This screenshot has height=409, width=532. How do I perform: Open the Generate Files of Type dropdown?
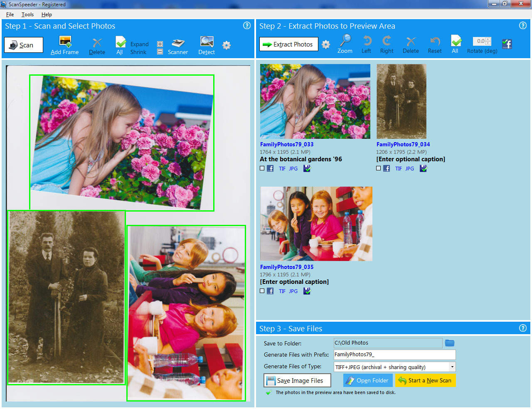coord(452,367)
